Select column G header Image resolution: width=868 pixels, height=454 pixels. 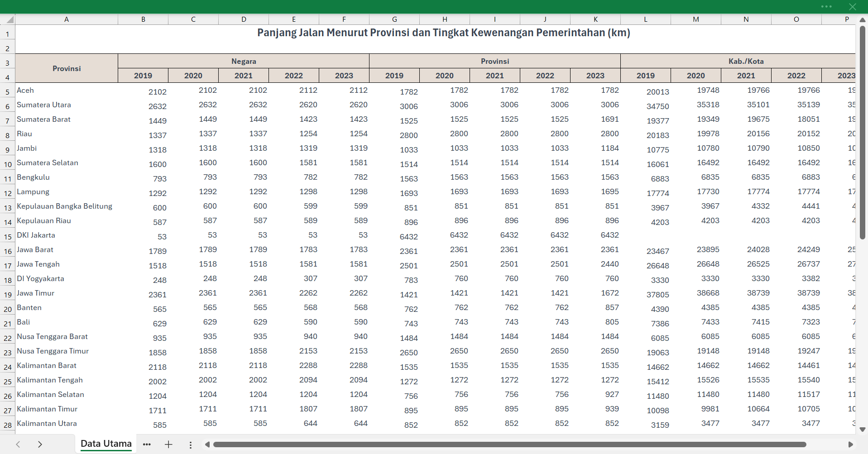[x=394, y=19]
